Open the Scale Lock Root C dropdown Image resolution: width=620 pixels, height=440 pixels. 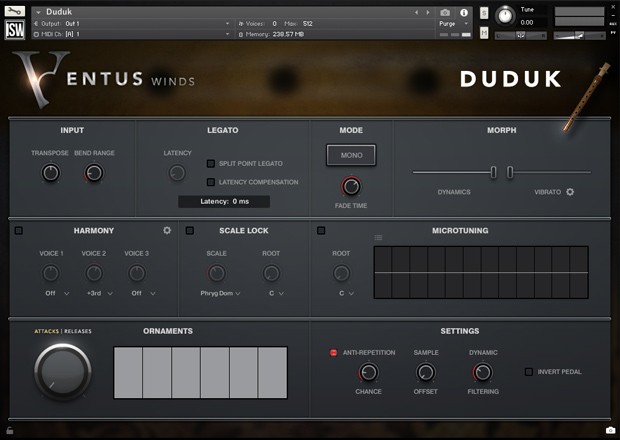pyautogui.click(x=276, y=293)
